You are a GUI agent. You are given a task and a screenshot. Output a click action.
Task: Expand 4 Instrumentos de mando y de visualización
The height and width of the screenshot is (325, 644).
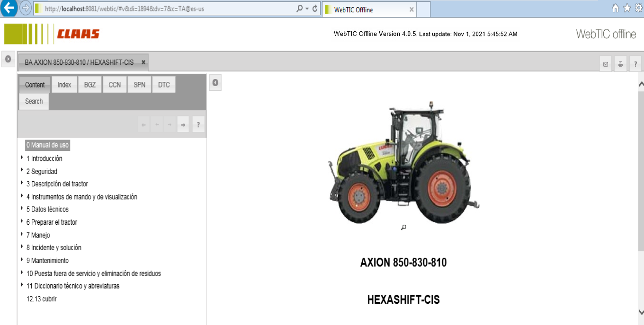(22, 195)
